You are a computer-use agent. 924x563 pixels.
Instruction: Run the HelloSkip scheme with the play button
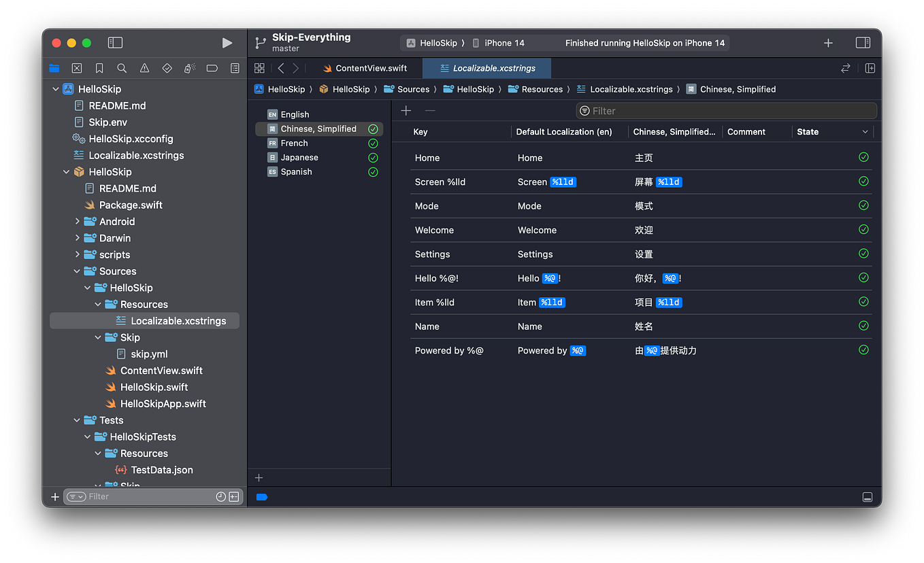point(227,41)
